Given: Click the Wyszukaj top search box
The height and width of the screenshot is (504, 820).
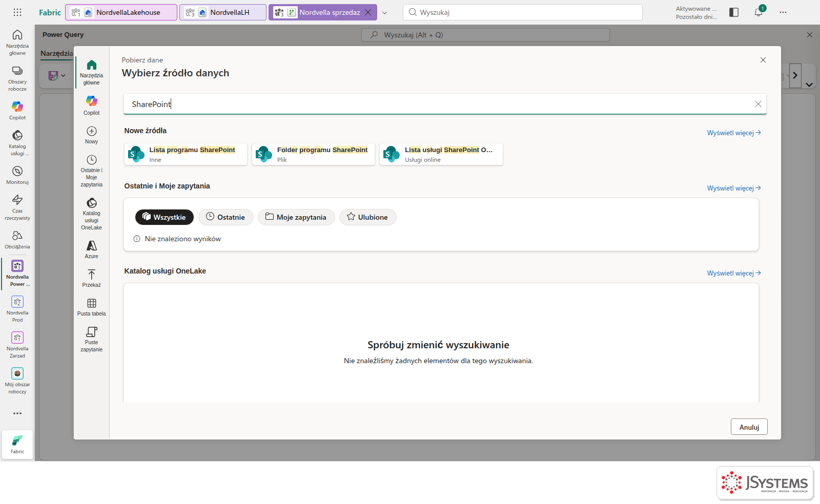Looking at the screenshot, I should coord(523,12).
